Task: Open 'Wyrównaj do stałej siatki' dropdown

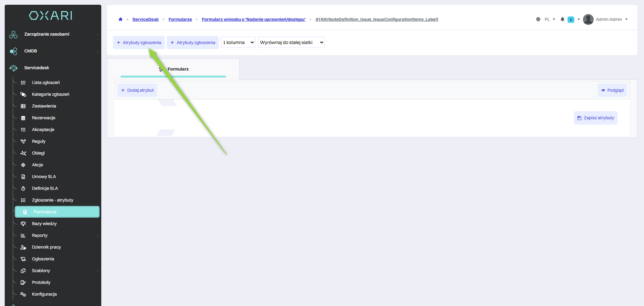Action: (x=291, y=43)
